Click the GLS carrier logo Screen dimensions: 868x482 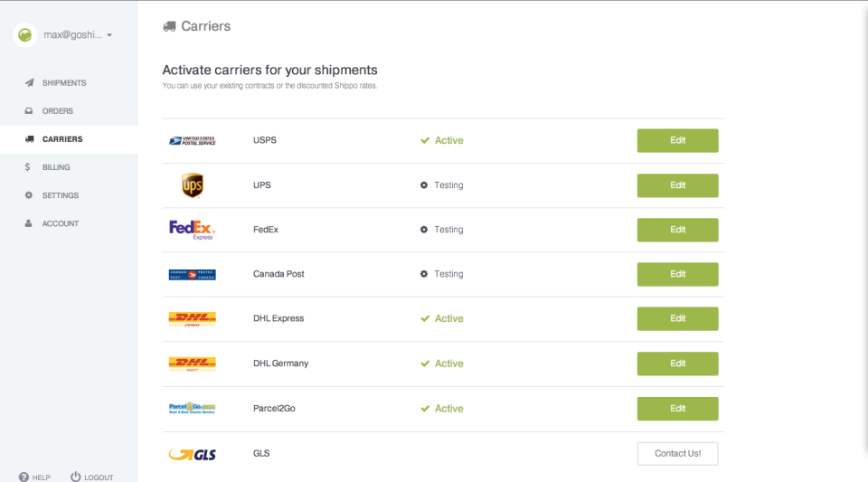pyautogui.click(x=192, y=454)
